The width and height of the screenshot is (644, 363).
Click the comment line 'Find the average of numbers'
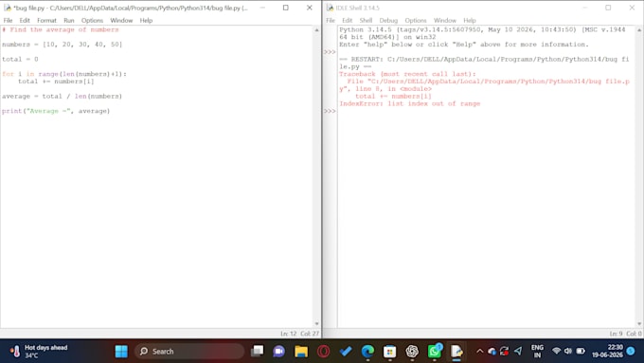coord(61,29)
